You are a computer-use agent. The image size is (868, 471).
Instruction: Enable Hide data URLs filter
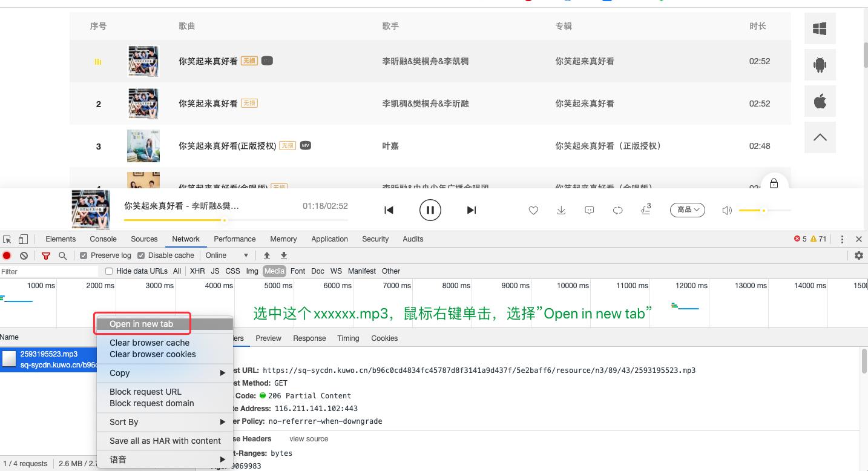click(x=108, y=271)
